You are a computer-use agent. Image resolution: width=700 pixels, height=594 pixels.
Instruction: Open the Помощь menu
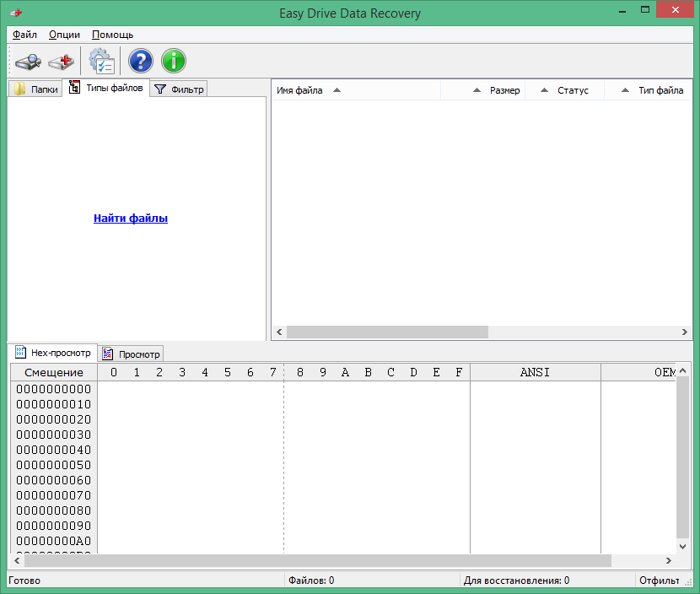tap(112, 35)
